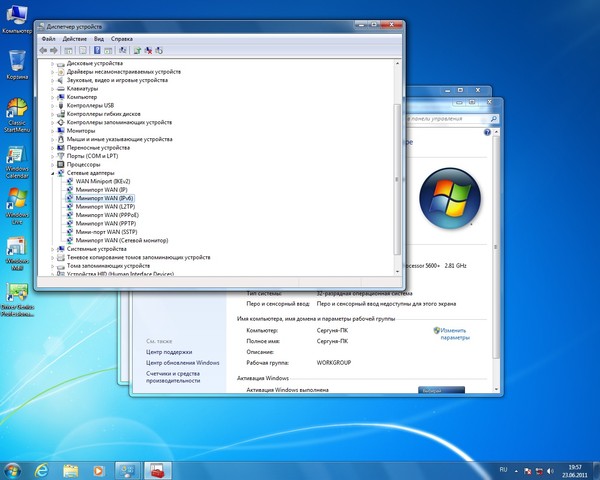Expand the Клавиатуры node
Screen dimensions: 600x480
point(53,89)
